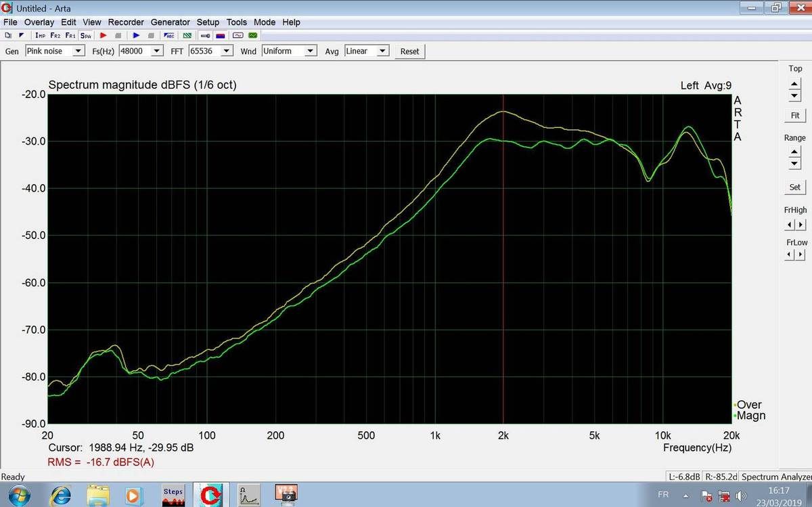Expand the Avg Linear averaging dropdown
The image size is (812, 507).
point(383,51)
